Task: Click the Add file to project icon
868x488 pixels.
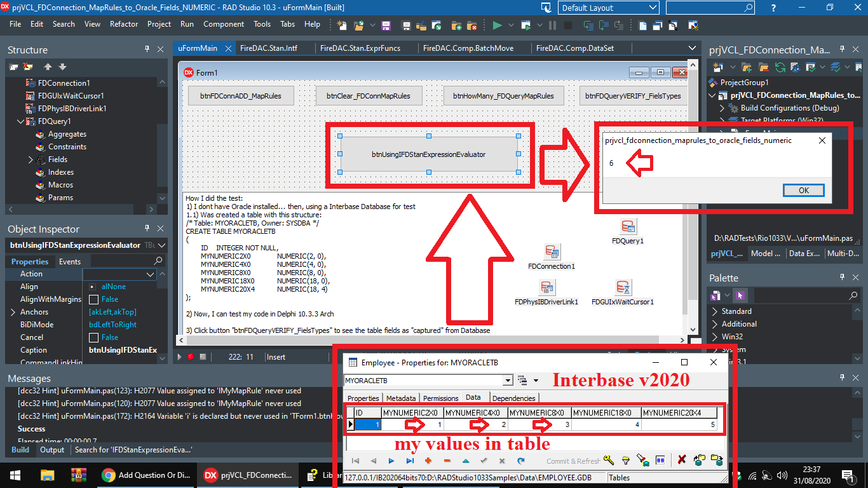Action: pos(456,26)
